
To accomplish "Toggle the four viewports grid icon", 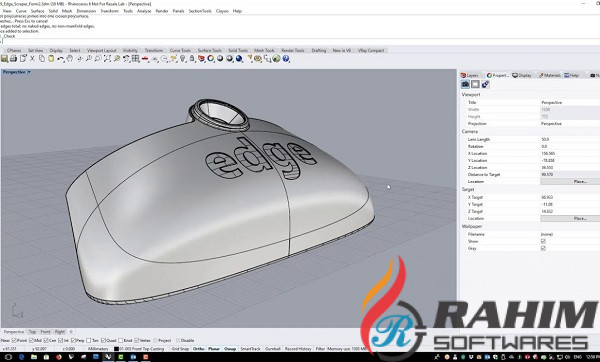I will [x=135, y=59].
